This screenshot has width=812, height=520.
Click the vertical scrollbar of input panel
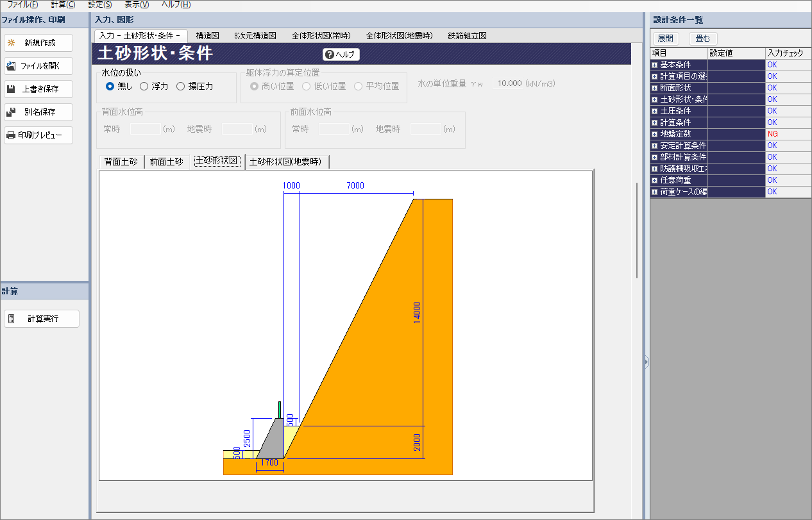(636, 231)
